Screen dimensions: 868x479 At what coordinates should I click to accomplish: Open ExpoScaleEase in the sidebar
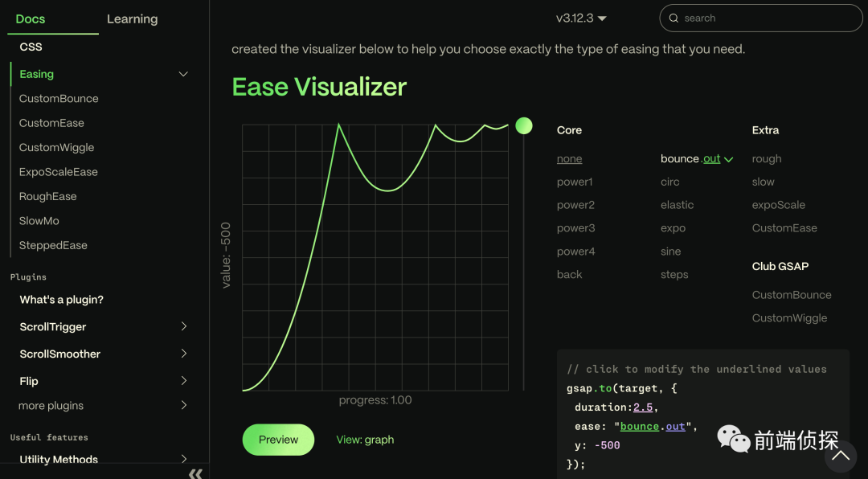coord(58,172)
